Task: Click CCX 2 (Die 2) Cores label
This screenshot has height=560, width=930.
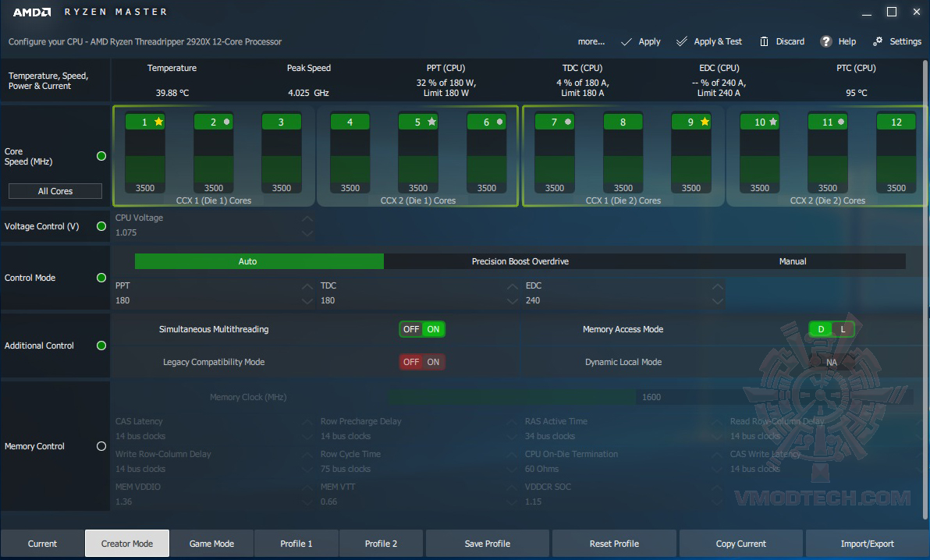Action: 827,200
